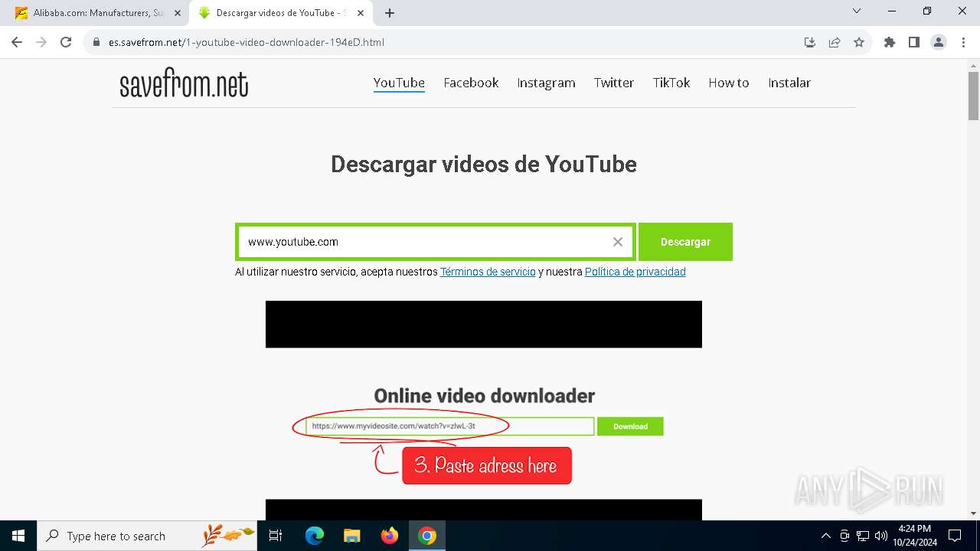Expand the tab search chevron
This screenshot has width=980, height=551.
(857, 11)
